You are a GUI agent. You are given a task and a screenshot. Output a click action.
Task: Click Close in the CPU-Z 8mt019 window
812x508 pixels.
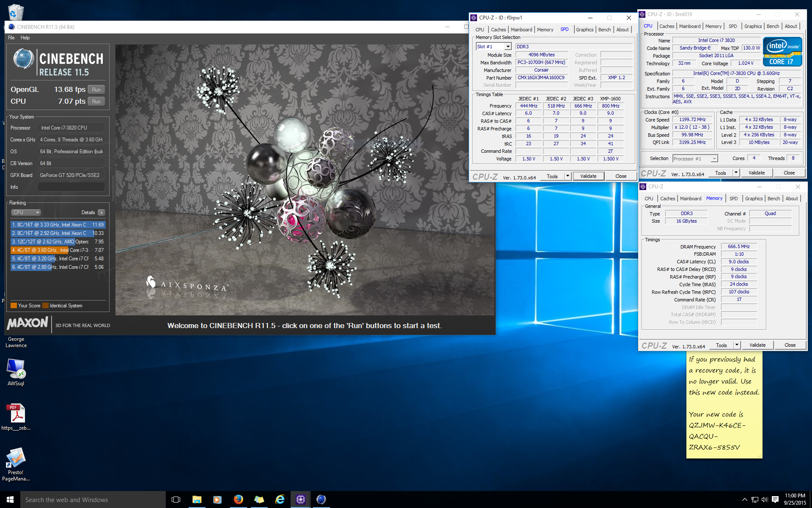tap(789, 173)
